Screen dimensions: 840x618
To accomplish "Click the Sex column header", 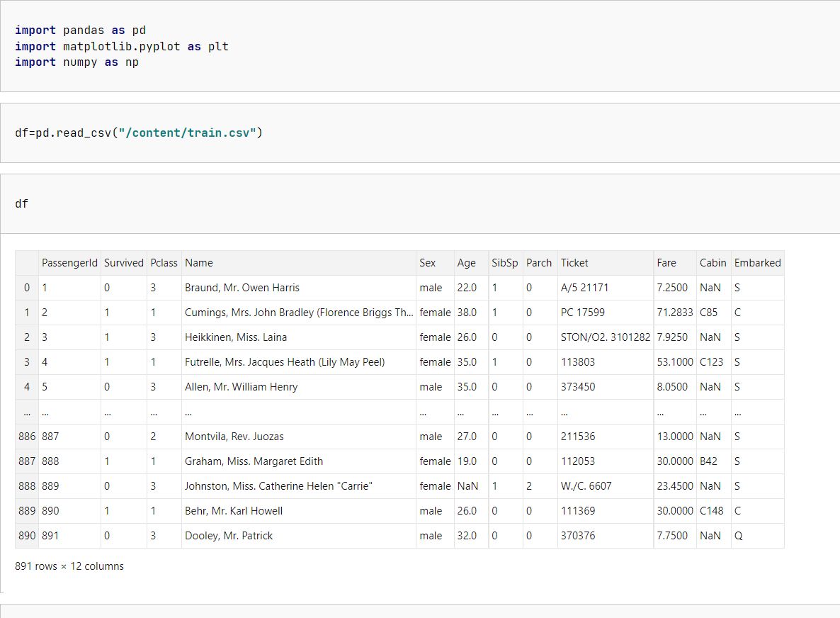I will point(428,263).
